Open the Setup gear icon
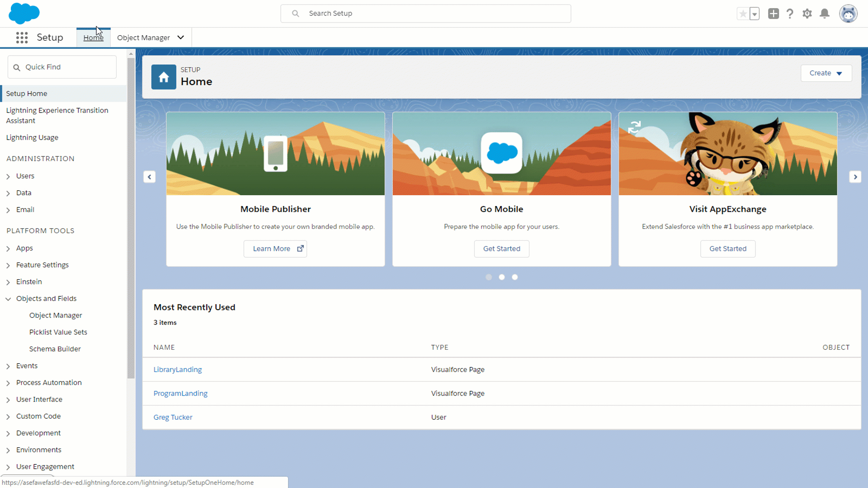Screen dimensions: 868x488 coord(807,14)
